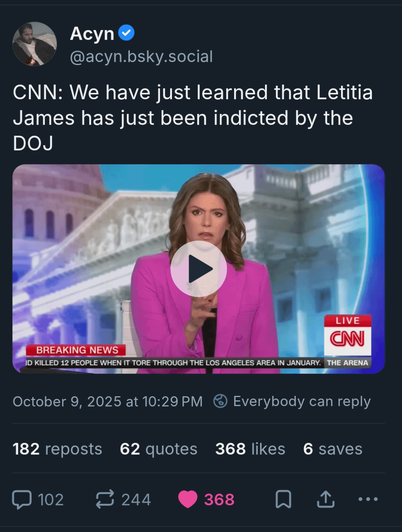The height and width of the screenshot is (532, 402).
Task: Click the Acyn display name
Action: (x=92, y=33)
